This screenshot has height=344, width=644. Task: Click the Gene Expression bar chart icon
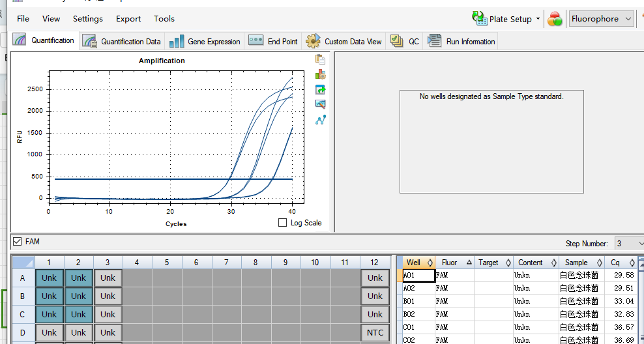pyautogui.click(x=177, y=41)
